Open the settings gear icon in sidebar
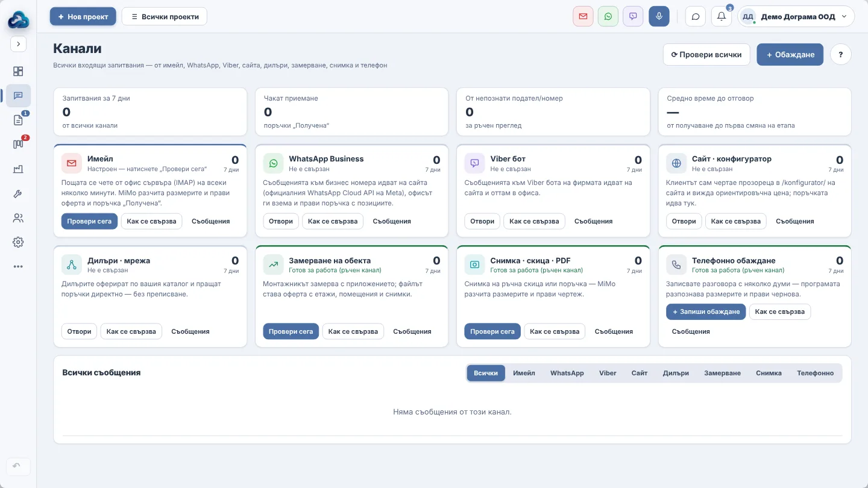Screen dimensions: 868x488 pyautogui.click(x=18, y=242)
